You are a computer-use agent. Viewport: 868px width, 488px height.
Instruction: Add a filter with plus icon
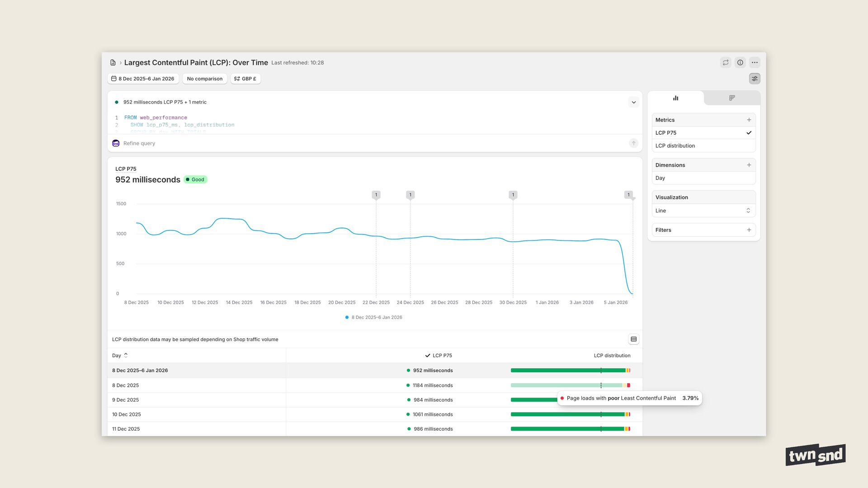pos(749,230)
